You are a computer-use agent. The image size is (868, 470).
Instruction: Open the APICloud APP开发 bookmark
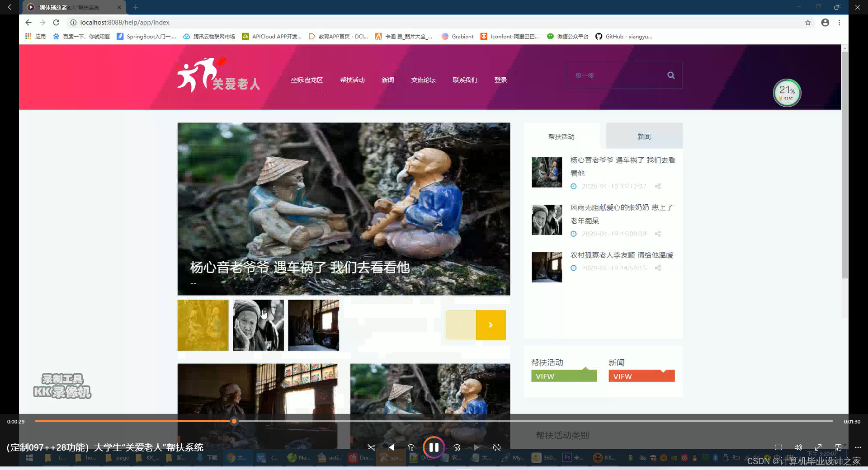pos(272,37)
